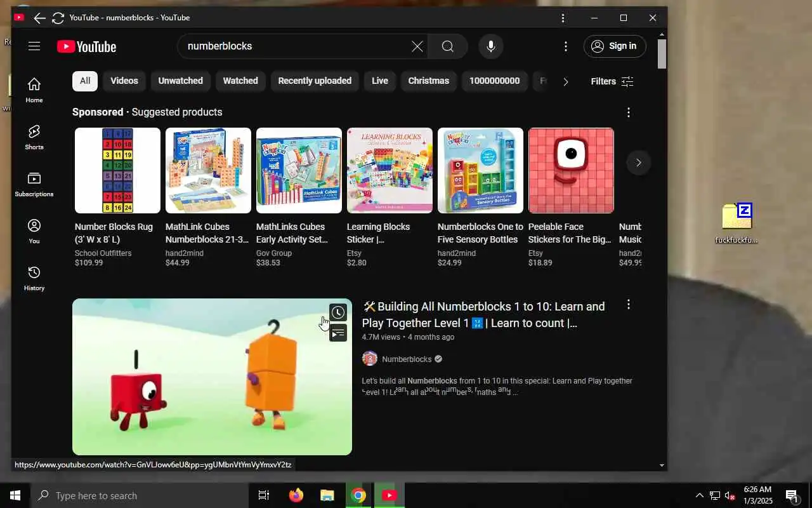Click the scrollbar down arrow
This screenshot has height=508, width=812.
pos(662,465)
